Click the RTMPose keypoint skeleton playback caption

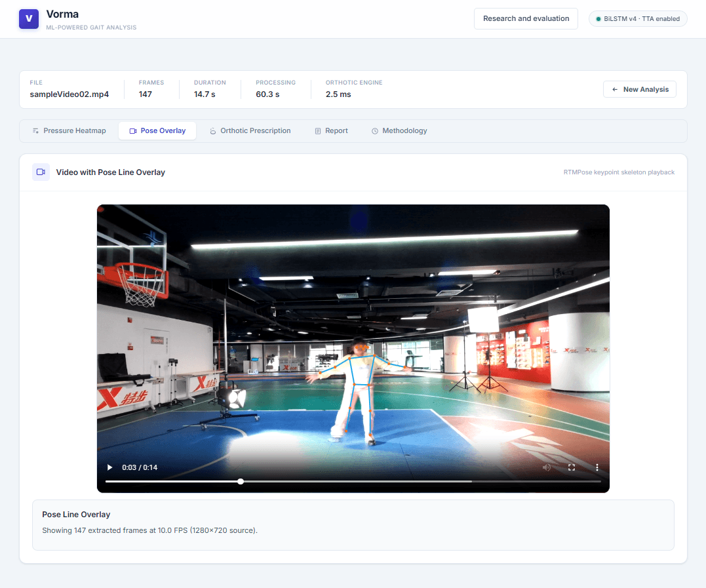(619, 172)
